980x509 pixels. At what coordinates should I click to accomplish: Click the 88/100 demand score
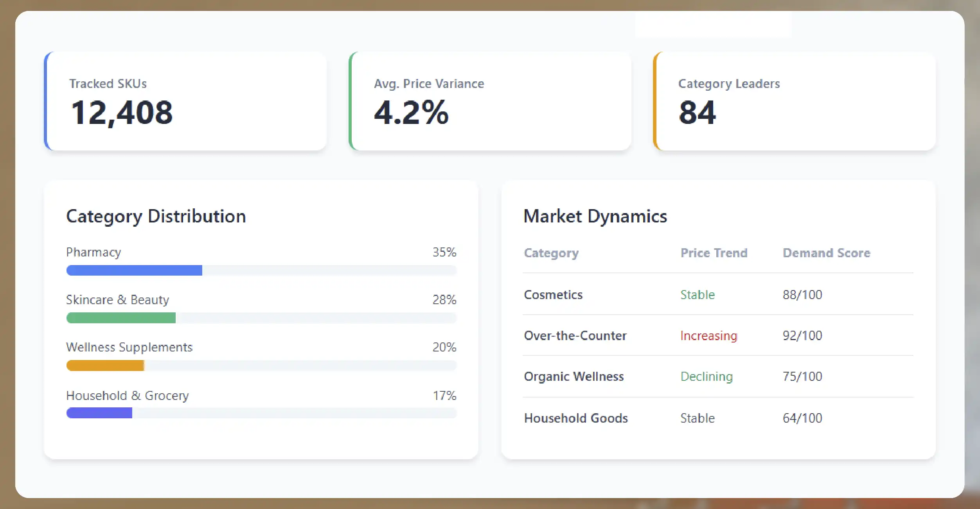click(802, 295)
